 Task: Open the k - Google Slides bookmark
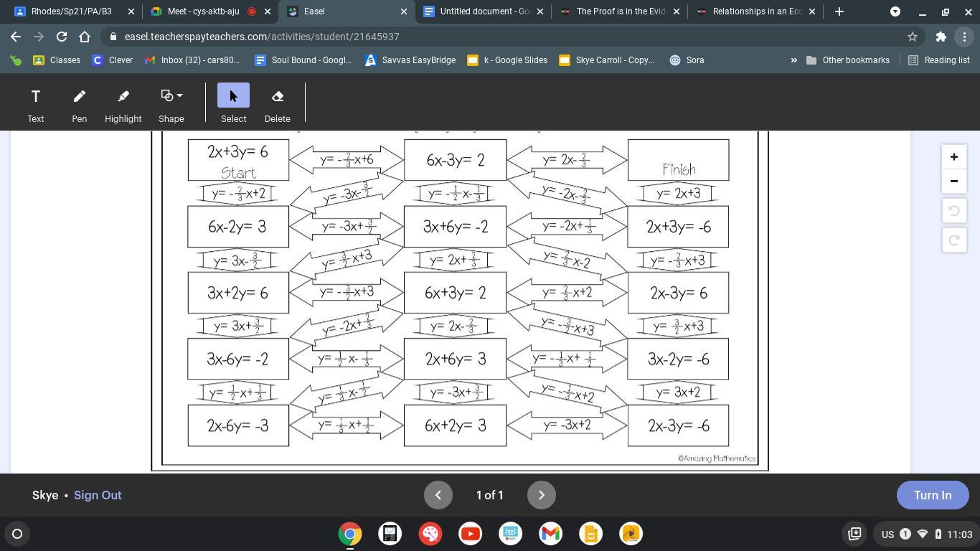pos(507,60)
